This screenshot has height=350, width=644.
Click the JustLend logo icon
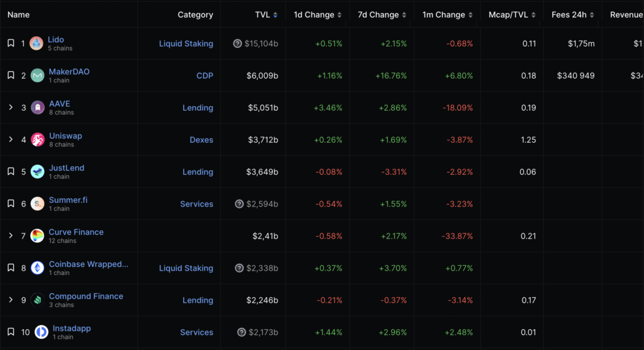[x=38, y=172]
